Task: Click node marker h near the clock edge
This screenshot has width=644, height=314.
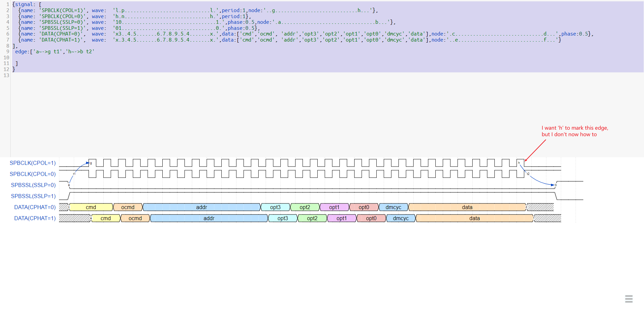Action: [x=519, y=163]
